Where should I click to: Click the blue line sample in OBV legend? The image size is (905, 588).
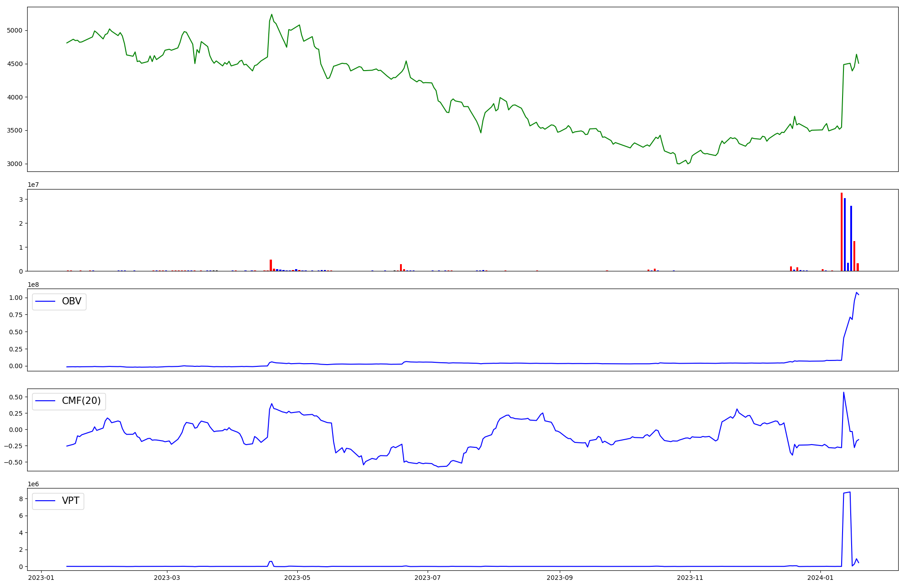tap(45, 301)
